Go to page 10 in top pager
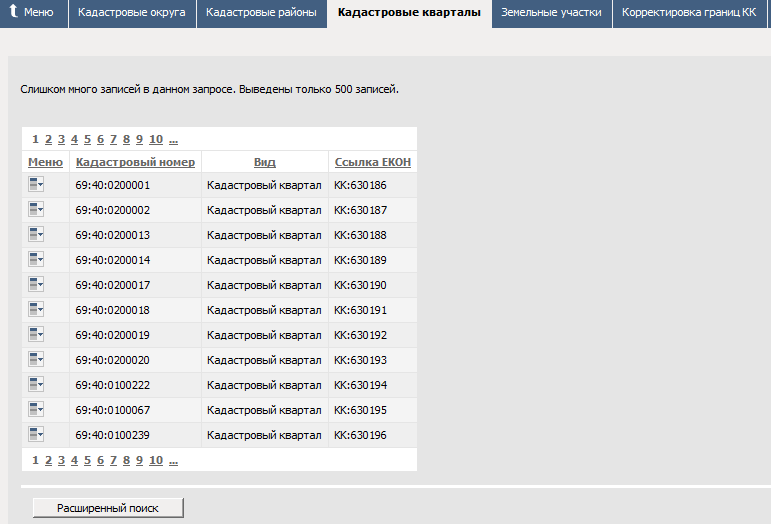The width and height of the screenshot is (771, 524). pos(156,139)
